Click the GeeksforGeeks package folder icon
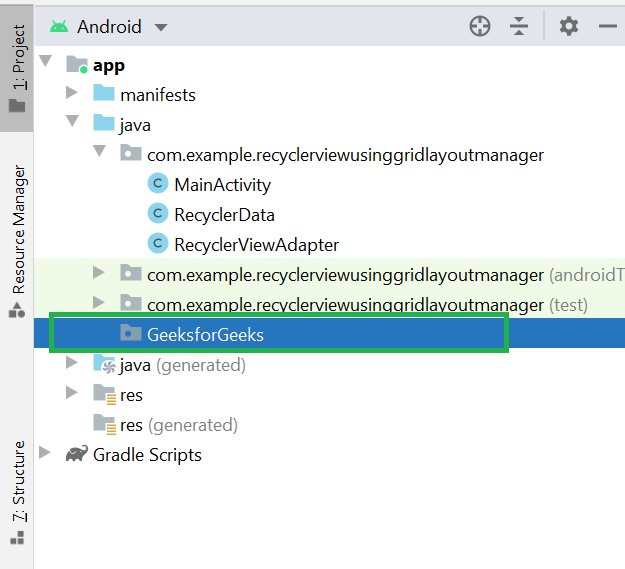Viewport: 625px width, 569px height. [130, 334]
